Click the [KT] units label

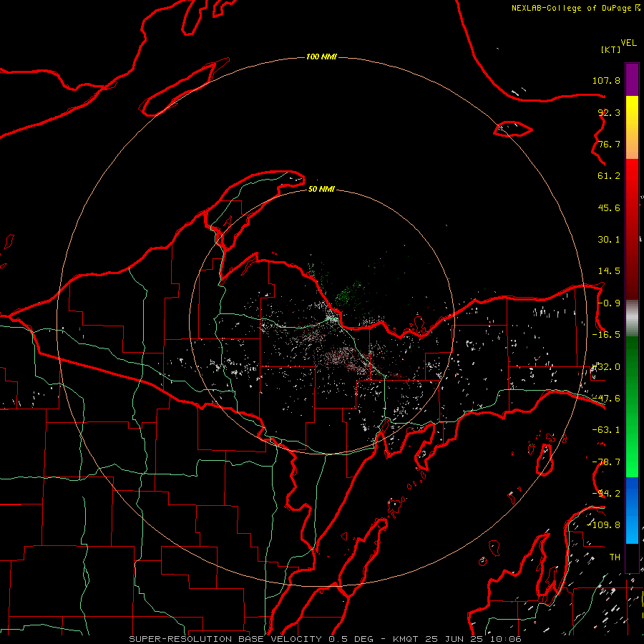click(x=611, y=49)
